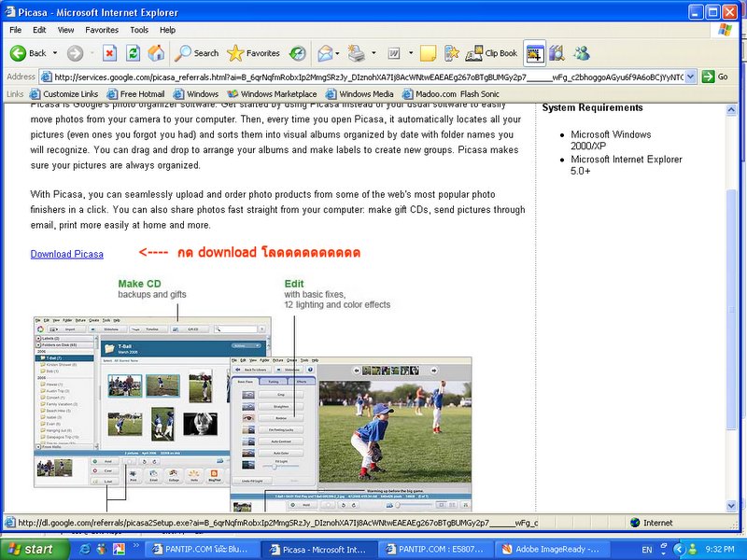Open the Help menu
The image size is (747, 560).
[x=168, y=30]
